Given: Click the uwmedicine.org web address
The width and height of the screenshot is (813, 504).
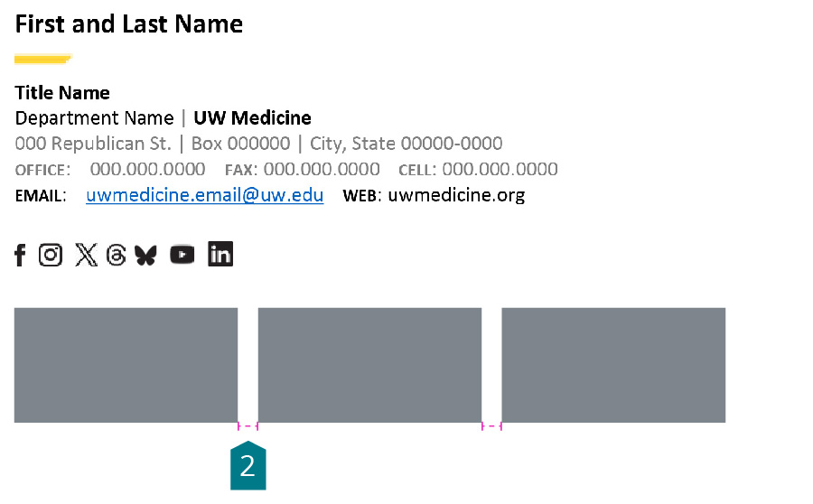Looking at the screenshot, I should (456, 195).
